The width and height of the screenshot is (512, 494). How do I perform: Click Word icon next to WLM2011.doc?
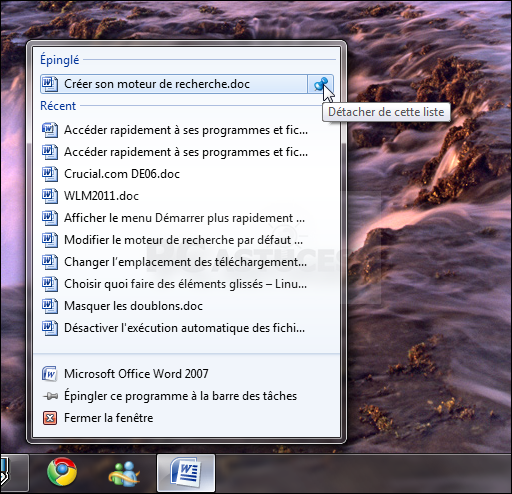(50, 196)
